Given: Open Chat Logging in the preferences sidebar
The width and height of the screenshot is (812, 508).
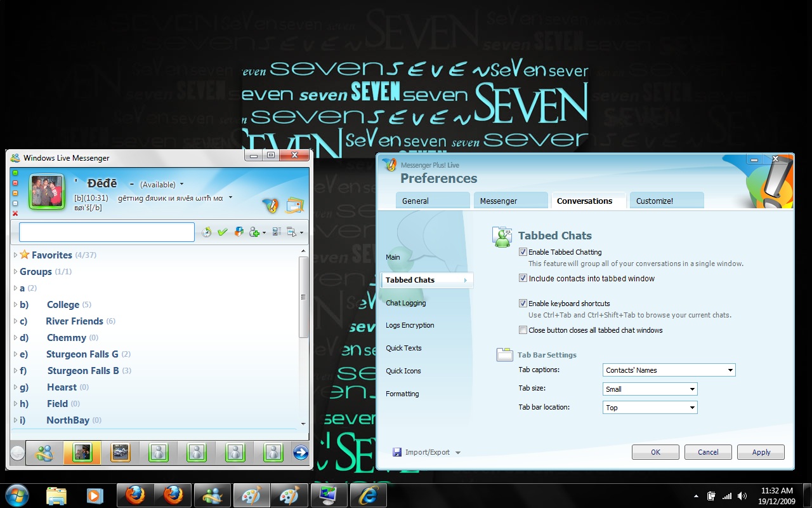Looking at the screenshot, I should point(406,303).
